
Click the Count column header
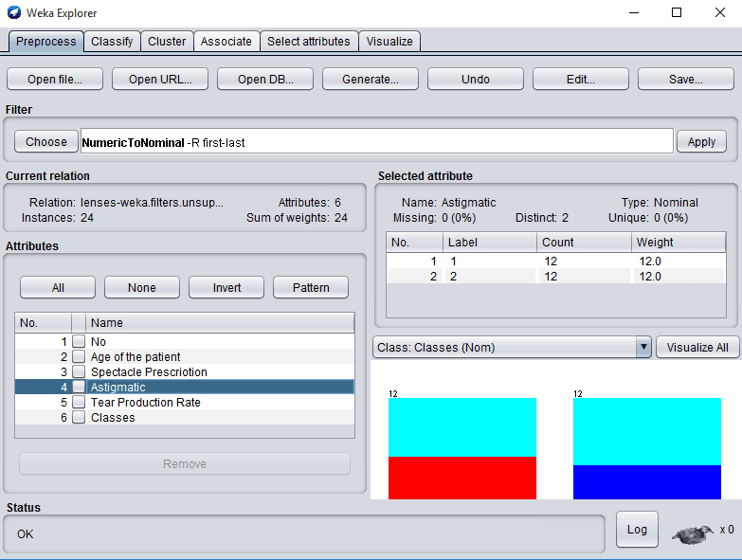pyautogui.click(x=584, y=243)
